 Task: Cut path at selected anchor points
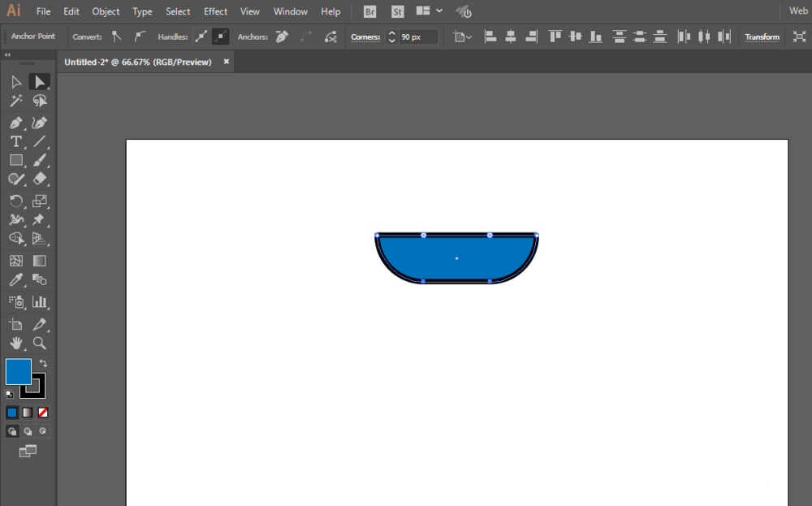[330, 37]
